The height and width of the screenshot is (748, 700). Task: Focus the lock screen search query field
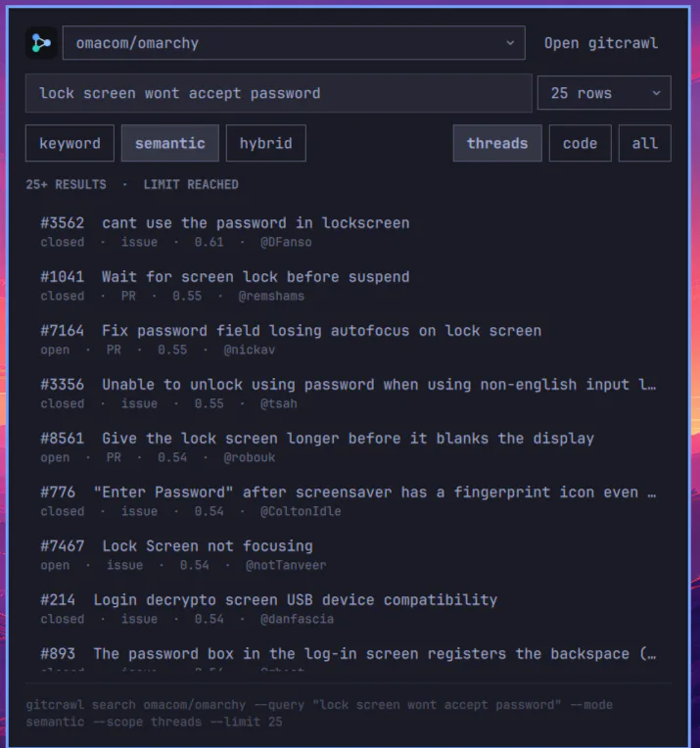pyautogui.click(x=279, y=93)
